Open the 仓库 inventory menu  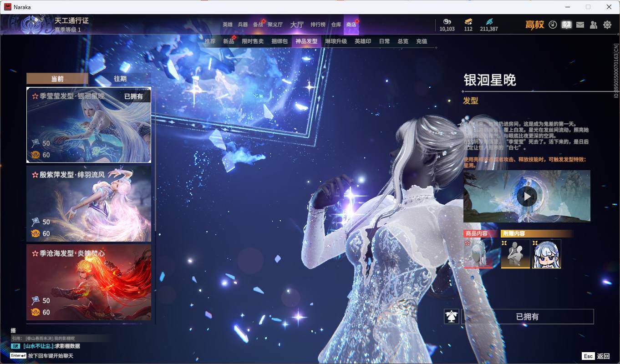pos(336,25)
